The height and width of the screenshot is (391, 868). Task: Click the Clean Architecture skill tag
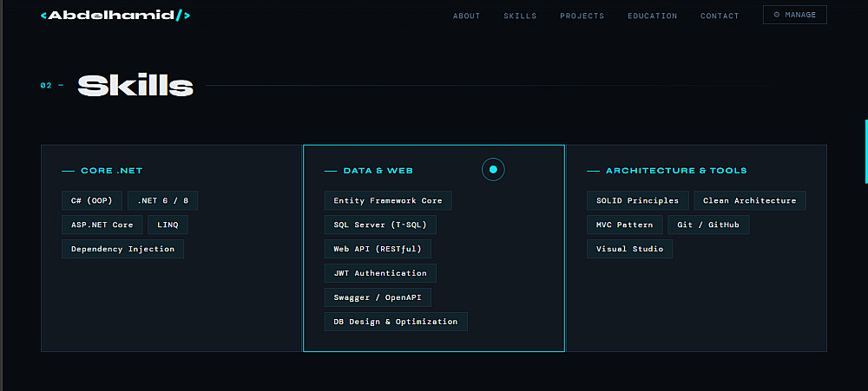tap(749, 200)
